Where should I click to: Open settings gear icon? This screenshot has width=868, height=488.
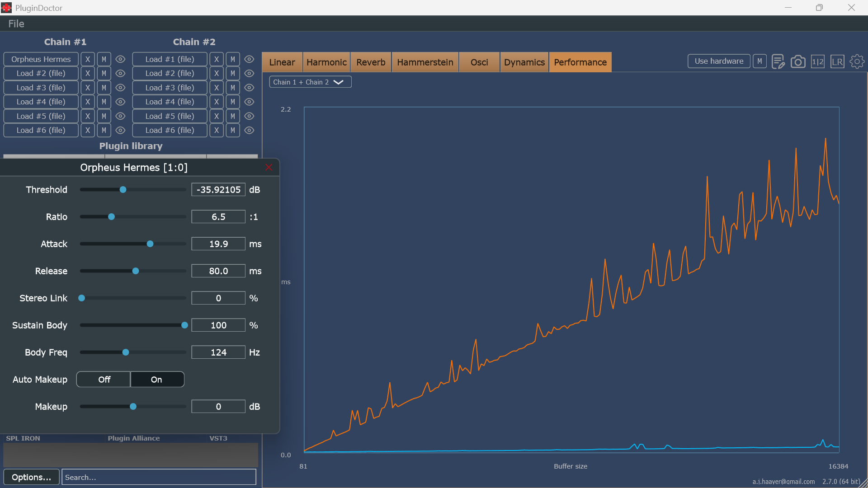click(857, 61)
